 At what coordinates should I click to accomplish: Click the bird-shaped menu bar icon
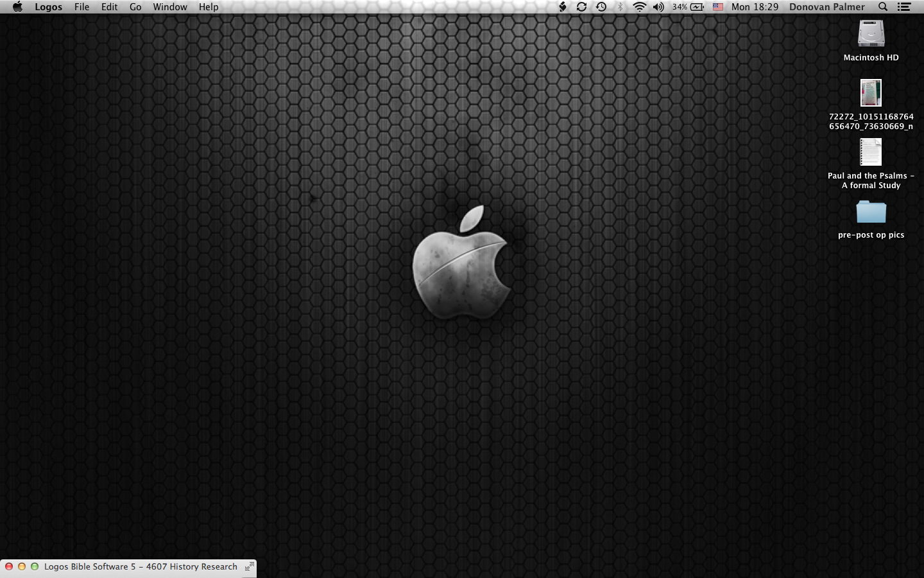point(563,7)
